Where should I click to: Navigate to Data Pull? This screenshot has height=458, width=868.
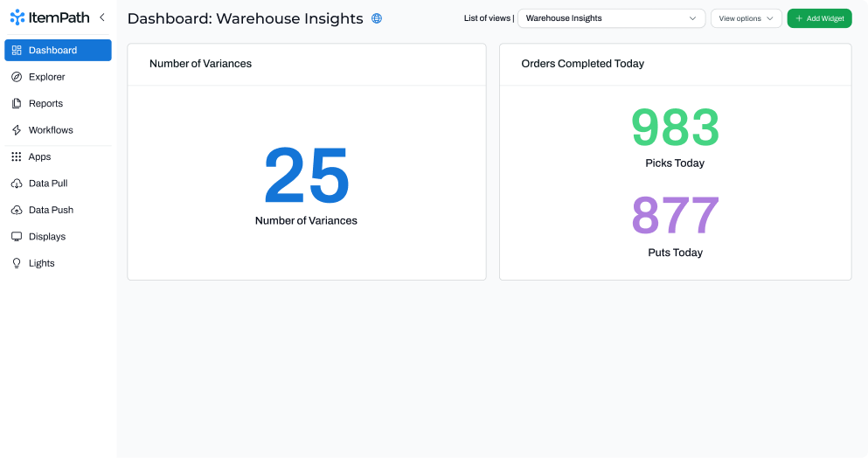(58, 184)
